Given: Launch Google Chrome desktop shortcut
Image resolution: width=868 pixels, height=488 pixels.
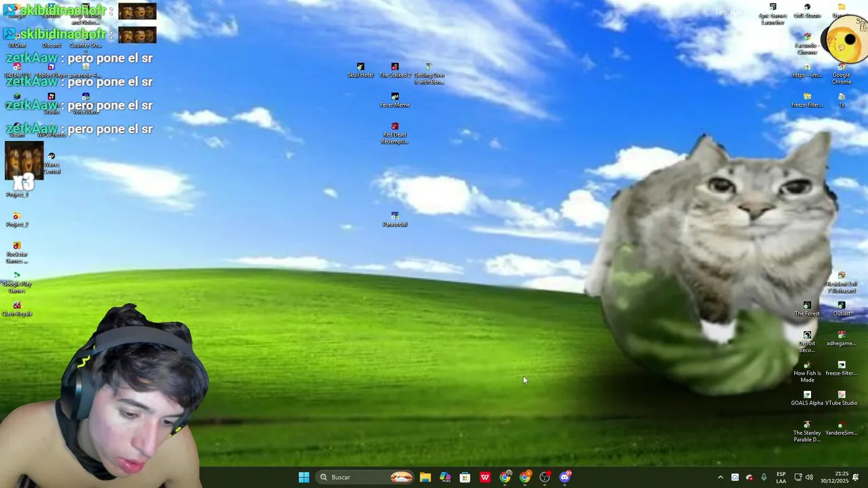Looking at the screenshot, I should pos(842,74).
